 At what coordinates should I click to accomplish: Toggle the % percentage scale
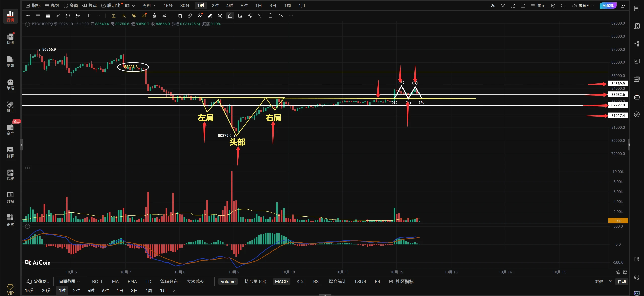click(x=610, y=281)
